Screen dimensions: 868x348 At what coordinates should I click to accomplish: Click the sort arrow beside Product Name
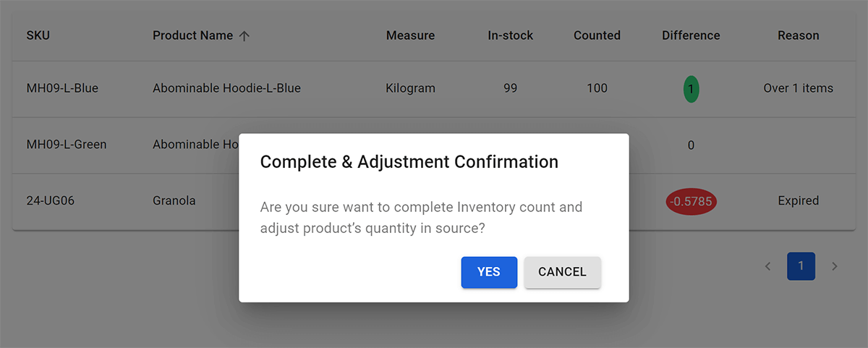coord(244,35)
